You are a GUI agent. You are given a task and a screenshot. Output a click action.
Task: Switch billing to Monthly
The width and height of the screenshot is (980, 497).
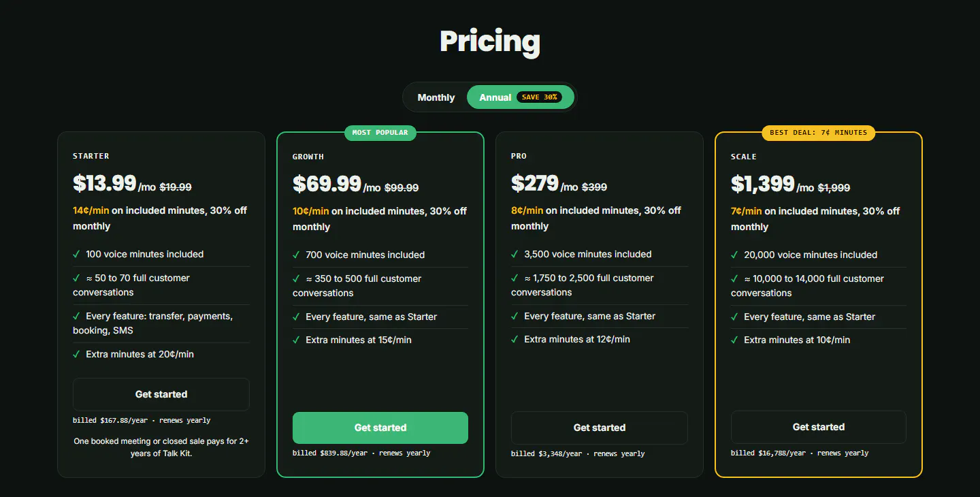pos(436,97)
